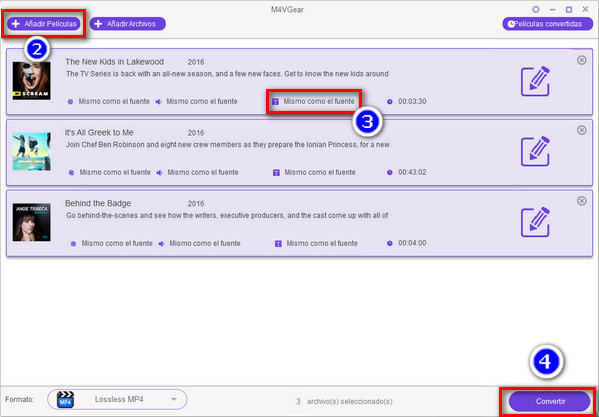Viewport: 599px width, 417px height.
Task: Click the duration 00:03:30
Action: pos(412,102)
